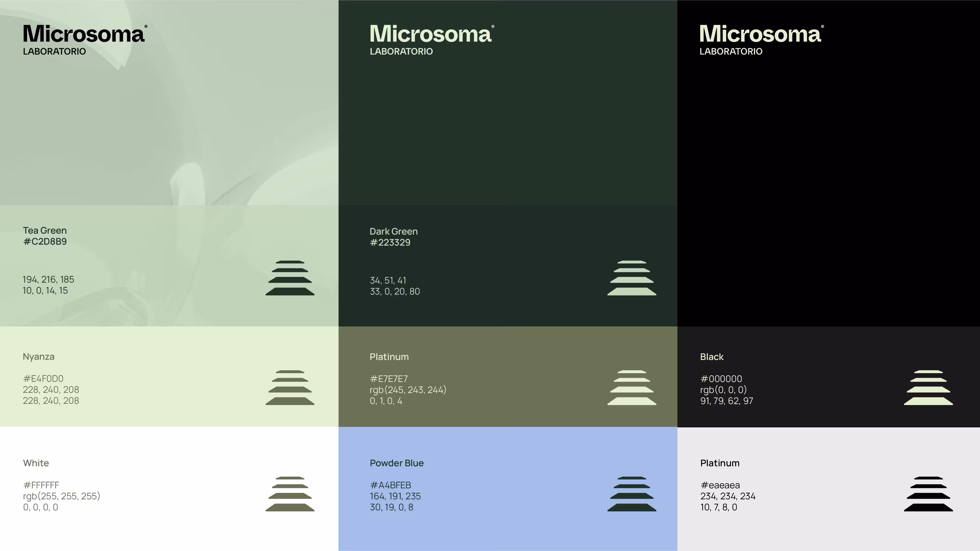Click the Microsoma logo on dark green panel
This screenshot has width=980, height=551.
(431, 34)
